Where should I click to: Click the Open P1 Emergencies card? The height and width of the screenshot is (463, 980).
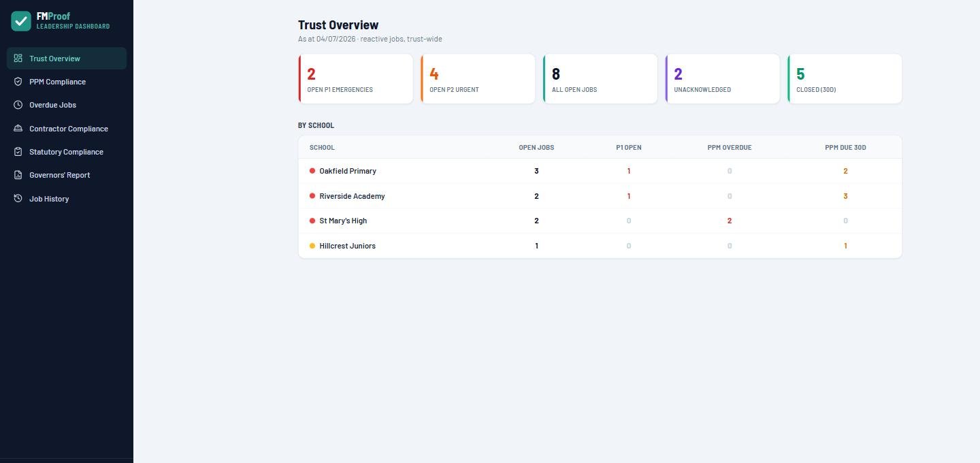(x=355, y=79)
